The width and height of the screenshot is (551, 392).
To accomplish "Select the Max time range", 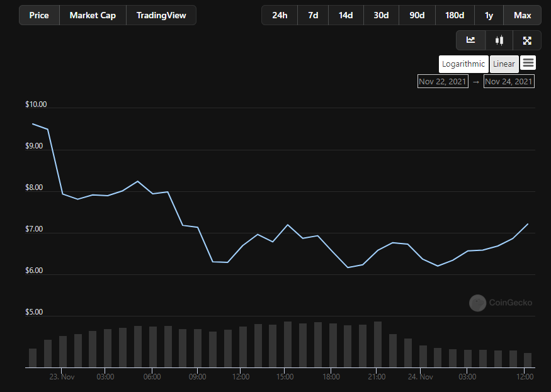I will [522, 15].
